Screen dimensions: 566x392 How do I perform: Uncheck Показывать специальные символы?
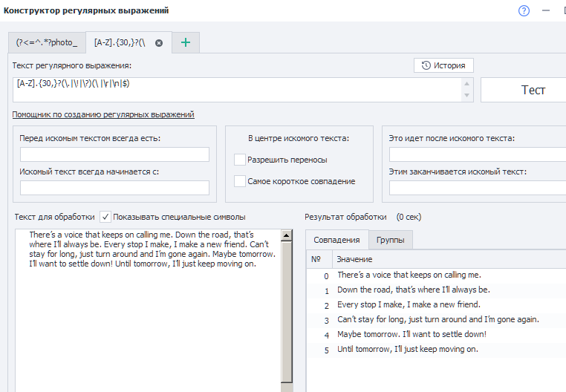click(105, 217)
